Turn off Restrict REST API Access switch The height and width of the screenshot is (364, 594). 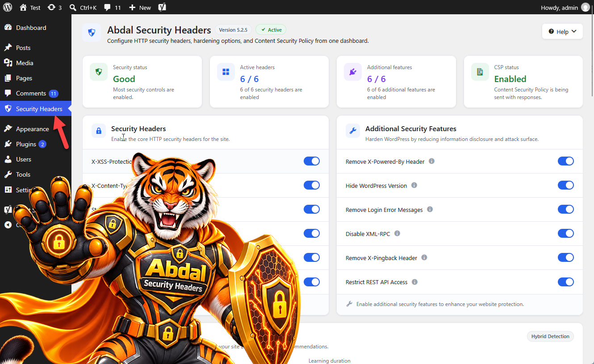tap(566, 282)
